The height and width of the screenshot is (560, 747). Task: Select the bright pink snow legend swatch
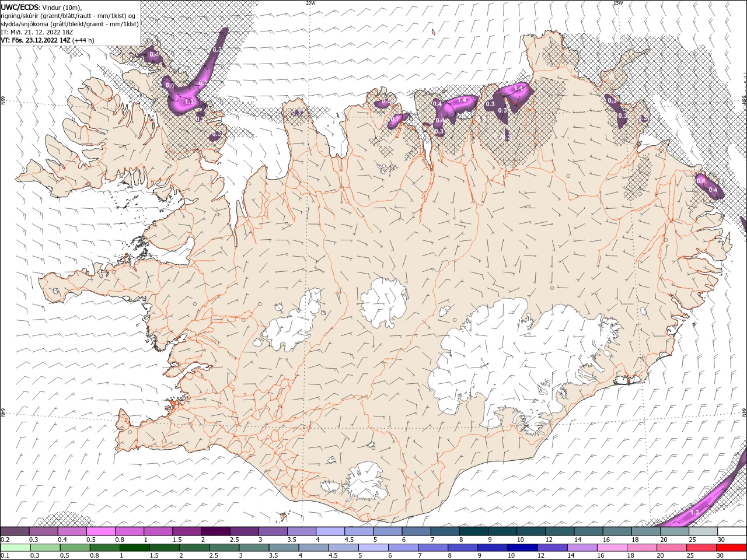[x=100, y=531]
